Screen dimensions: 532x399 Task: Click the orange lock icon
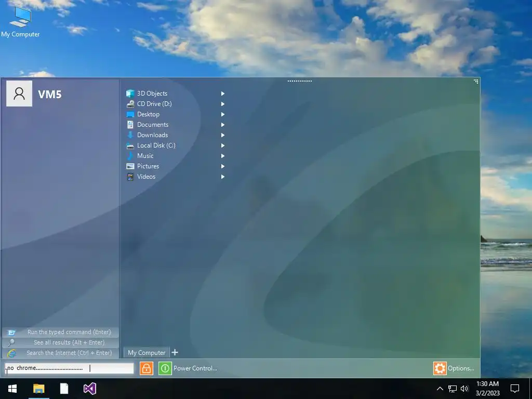click(146, 368)
